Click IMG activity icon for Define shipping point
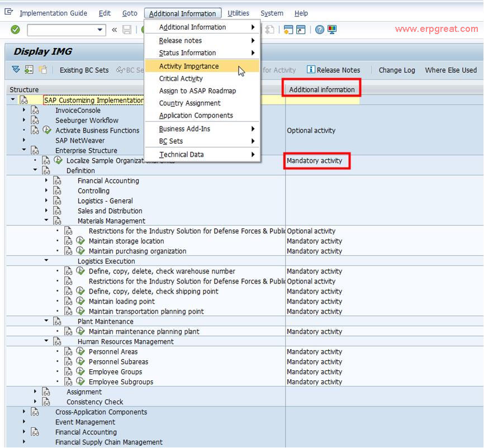484x448 pixels. [x=80, y=291]
